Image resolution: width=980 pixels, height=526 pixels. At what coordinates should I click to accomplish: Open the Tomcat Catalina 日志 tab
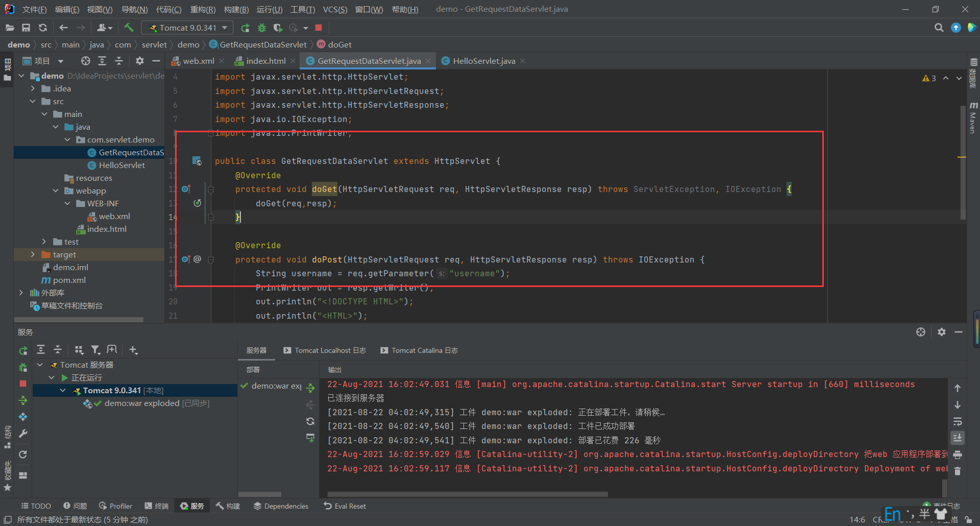[x=419, y=350]
